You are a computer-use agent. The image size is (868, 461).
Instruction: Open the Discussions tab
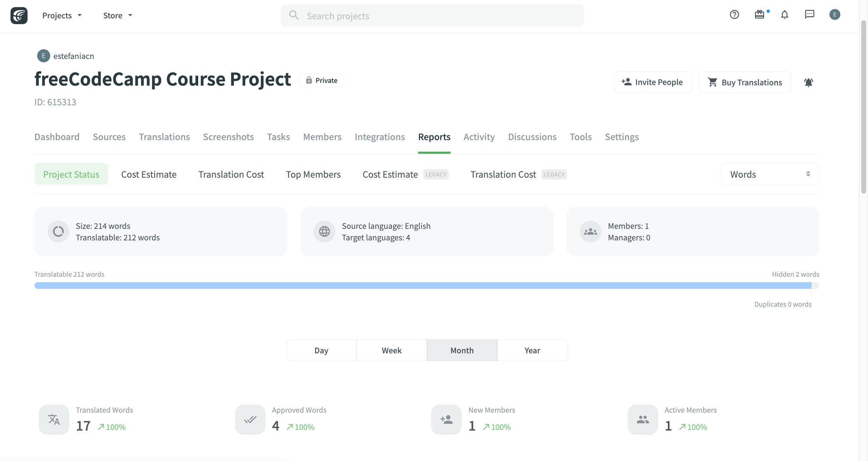(532, 137)
